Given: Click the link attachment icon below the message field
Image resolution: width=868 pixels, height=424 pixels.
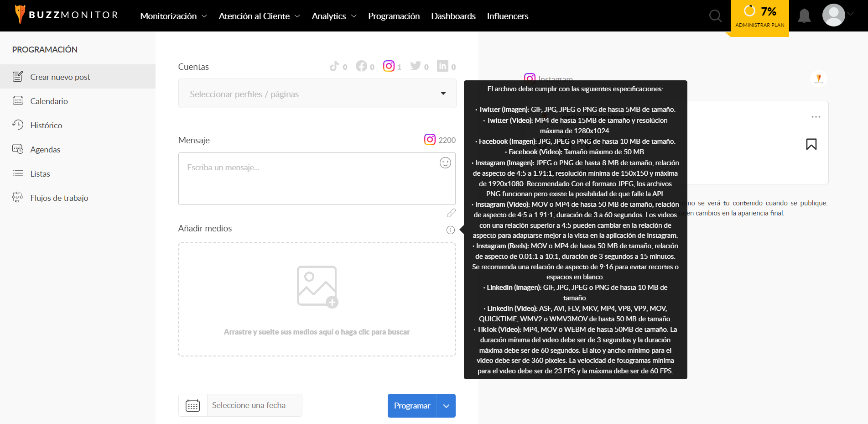Looking at the screenshot, I should click(451, 213).
